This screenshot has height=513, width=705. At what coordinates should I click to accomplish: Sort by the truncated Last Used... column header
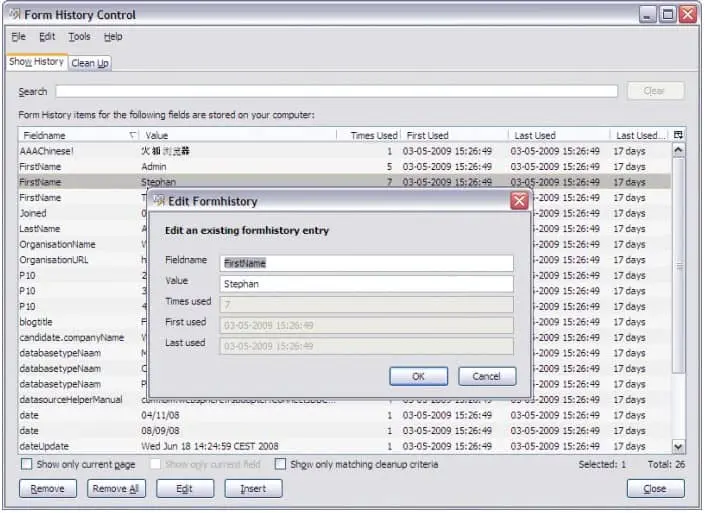pyautogui.click(x=641, y=135)
